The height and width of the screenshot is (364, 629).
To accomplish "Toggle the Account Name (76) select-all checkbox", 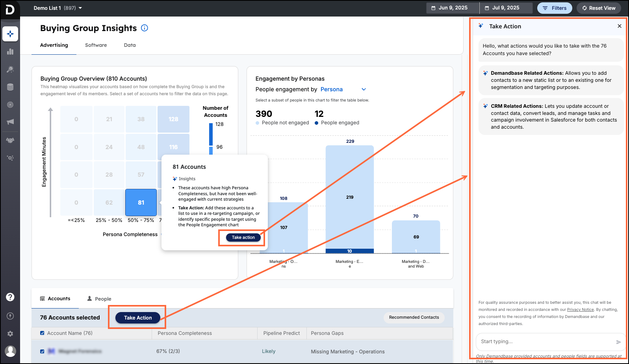I will 42,333.
